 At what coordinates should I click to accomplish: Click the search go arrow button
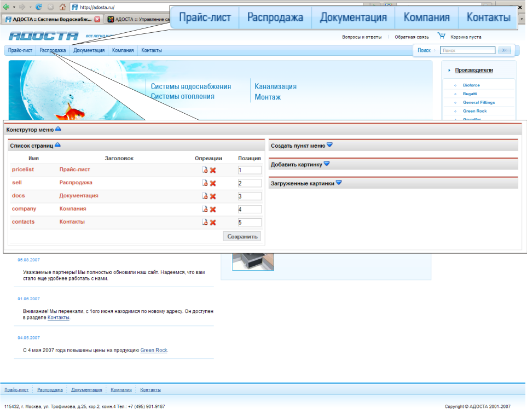pyautogui.click(x=505, y=50)
